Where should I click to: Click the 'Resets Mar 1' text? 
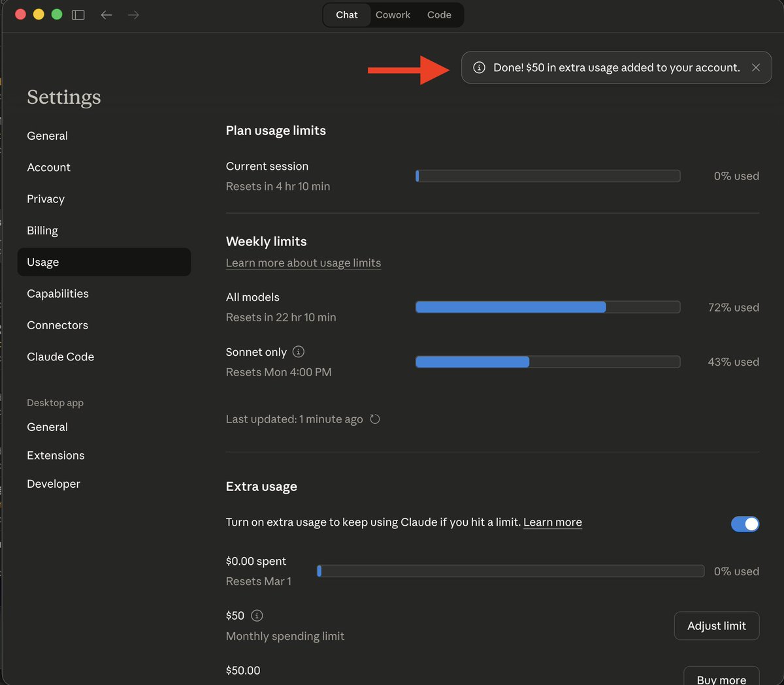click(259, 581)
